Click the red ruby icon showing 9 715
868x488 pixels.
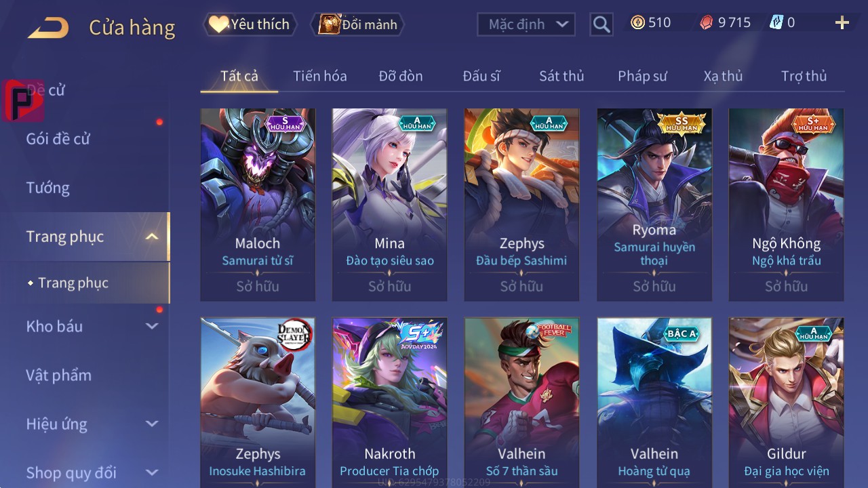click(707, 23)
